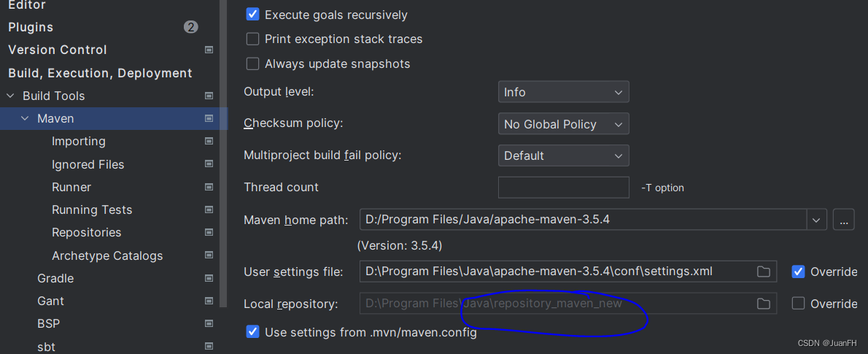This screenshot has width=868, height=354.
Task: Select Version Control category
Action: [58, 50]
